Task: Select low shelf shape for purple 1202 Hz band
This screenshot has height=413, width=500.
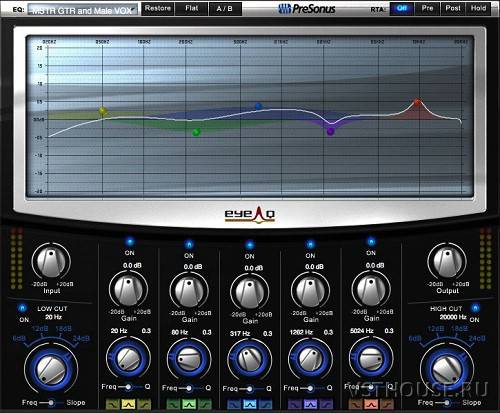Action: 294,405
